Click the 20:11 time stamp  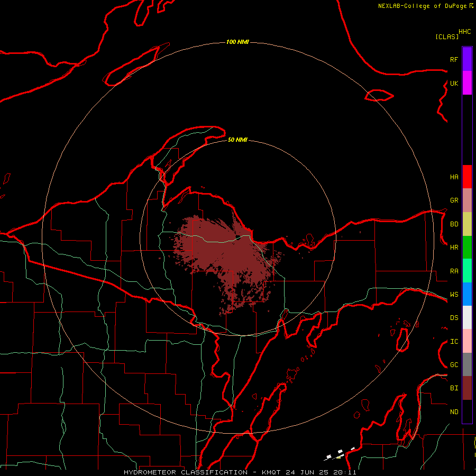345,472
